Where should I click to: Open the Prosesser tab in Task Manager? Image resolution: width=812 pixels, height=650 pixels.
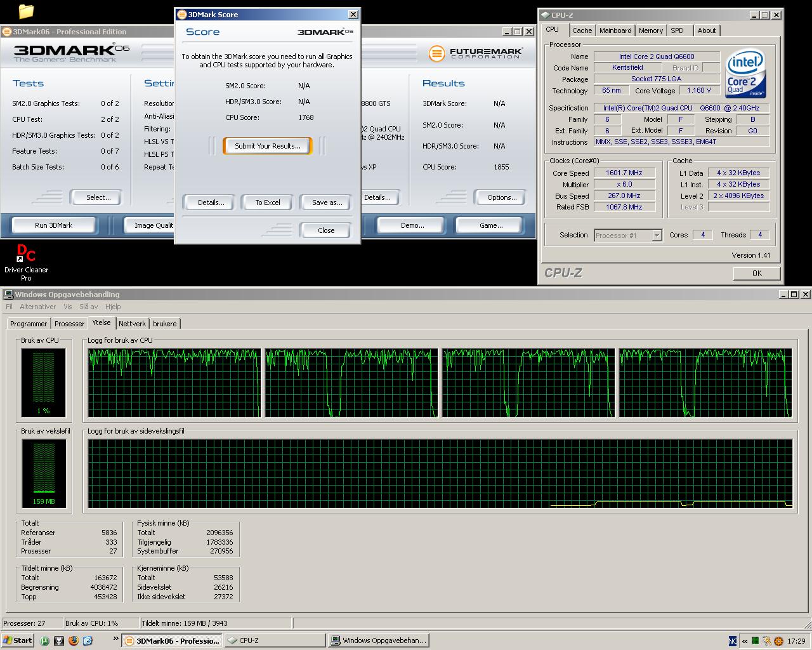69,324
